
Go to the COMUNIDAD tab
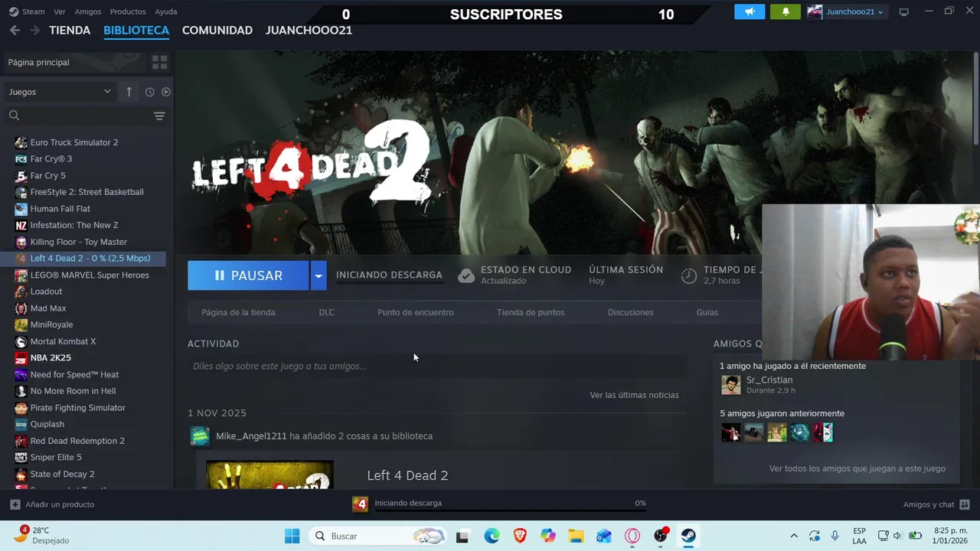(217, 30)
